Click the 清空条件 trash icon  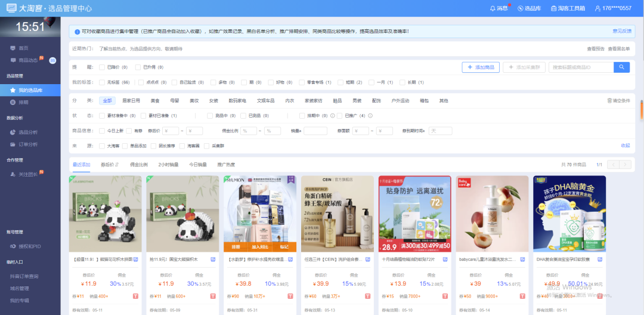click(609, 101)
